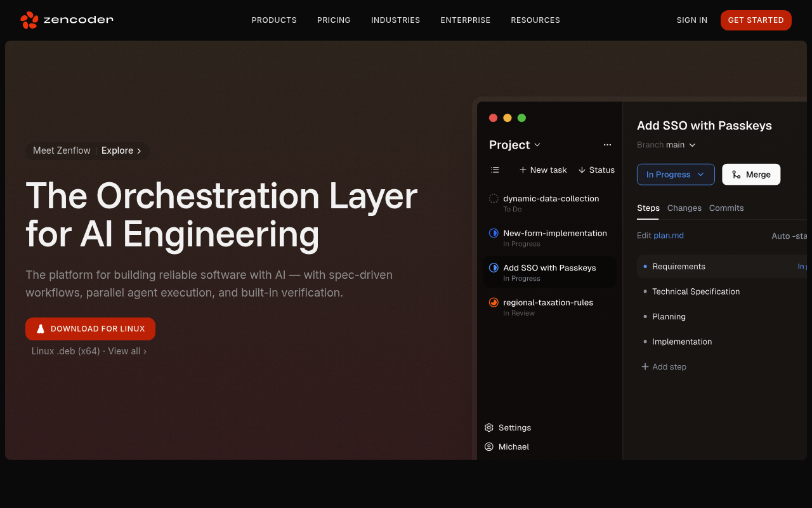Open Settings via gear icon
The height and width of the screenshot is (508, 812).
(x=489, y=427)
